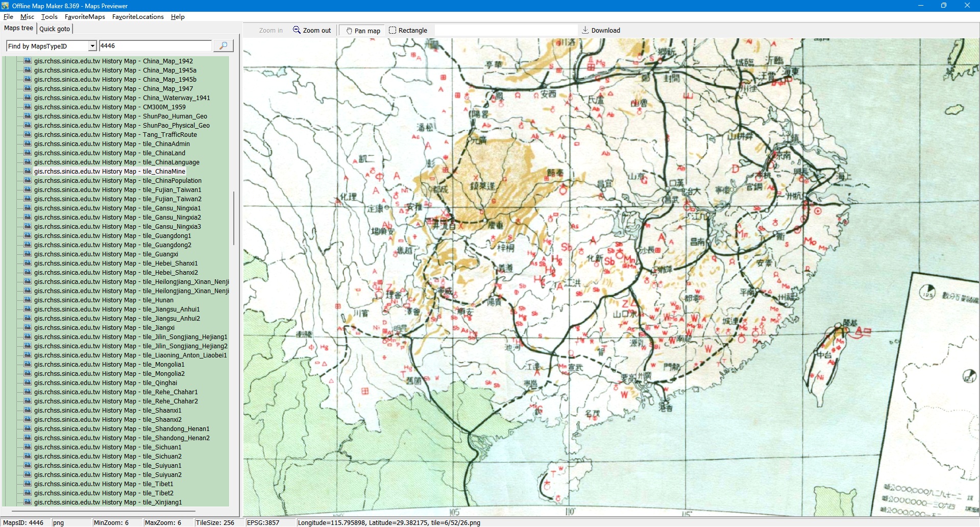The width and height of the screenshot is (980, 527).
Task: Click the Download toolbar button
Action: point(601,31)
